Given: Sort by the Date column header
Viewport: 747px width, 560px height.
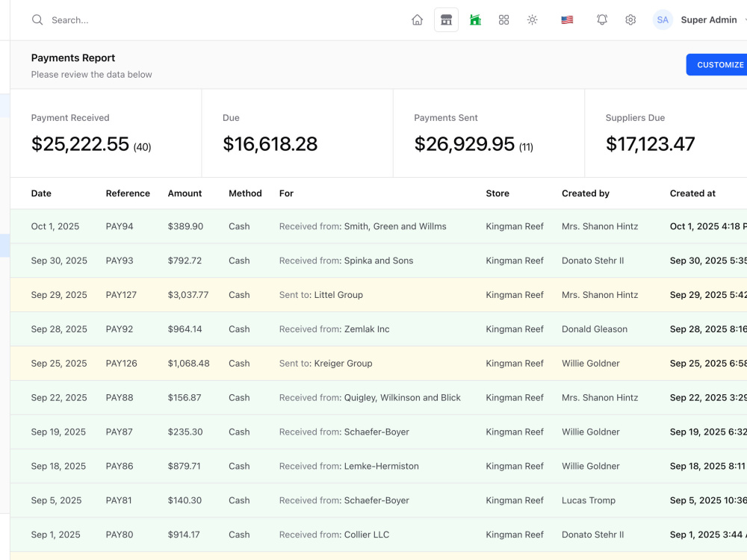Looking at the screenshot, I should 41,193.
